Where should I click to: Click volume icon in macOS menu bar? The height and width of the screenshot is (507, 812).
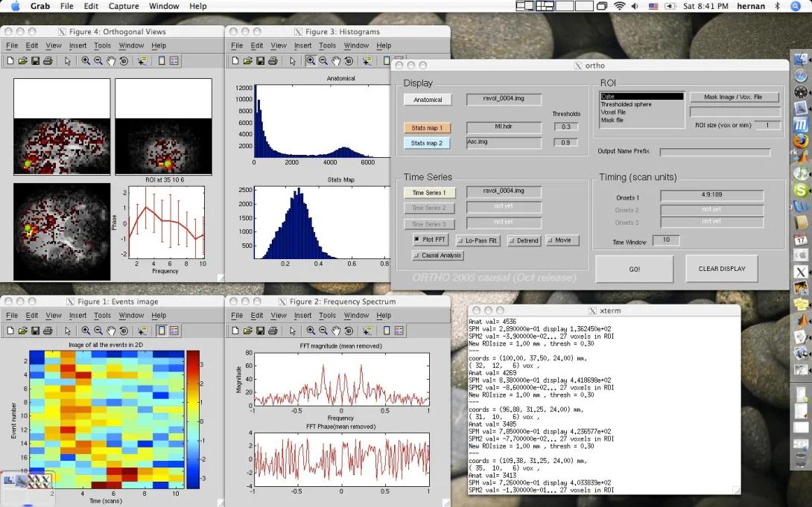click(x=635, y=6)
